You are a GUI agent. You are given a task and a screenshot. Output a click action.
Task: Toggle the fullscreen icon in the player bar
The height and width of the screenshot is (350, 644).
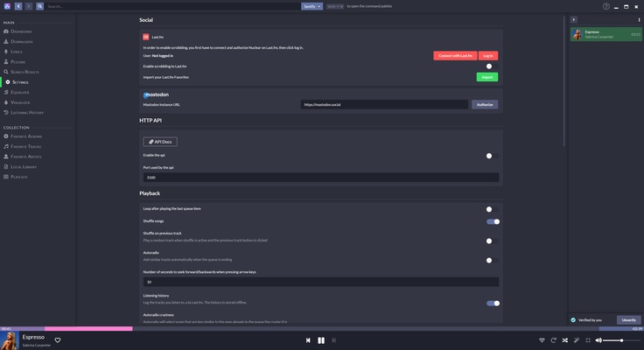588,340
